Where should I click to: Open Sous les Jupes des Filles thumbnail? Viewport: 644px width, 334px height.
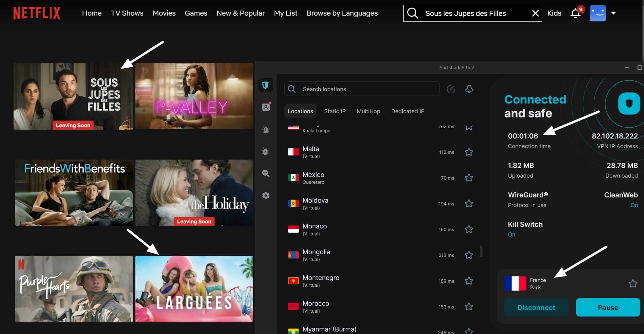73,96
